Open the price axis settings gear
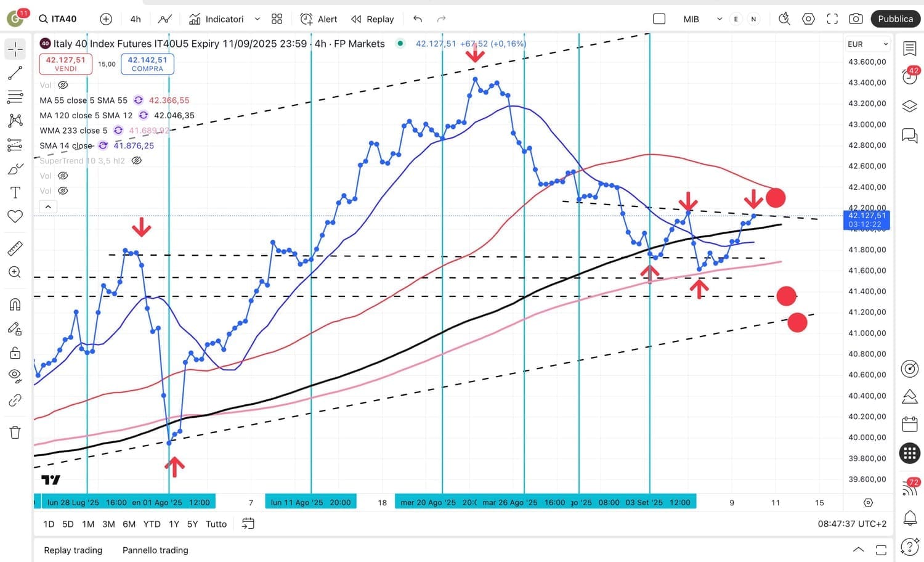 [869, 503]
